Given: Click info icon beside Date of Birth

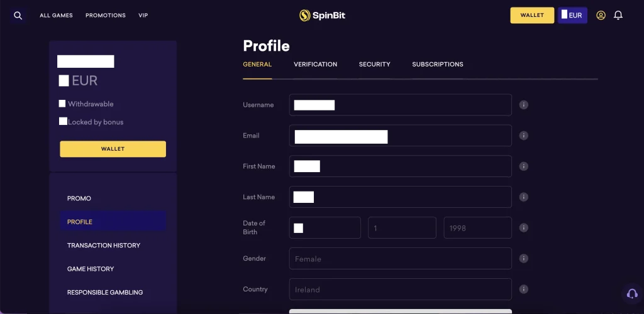Looking at the screenshot, I should (x=524, y=227).
